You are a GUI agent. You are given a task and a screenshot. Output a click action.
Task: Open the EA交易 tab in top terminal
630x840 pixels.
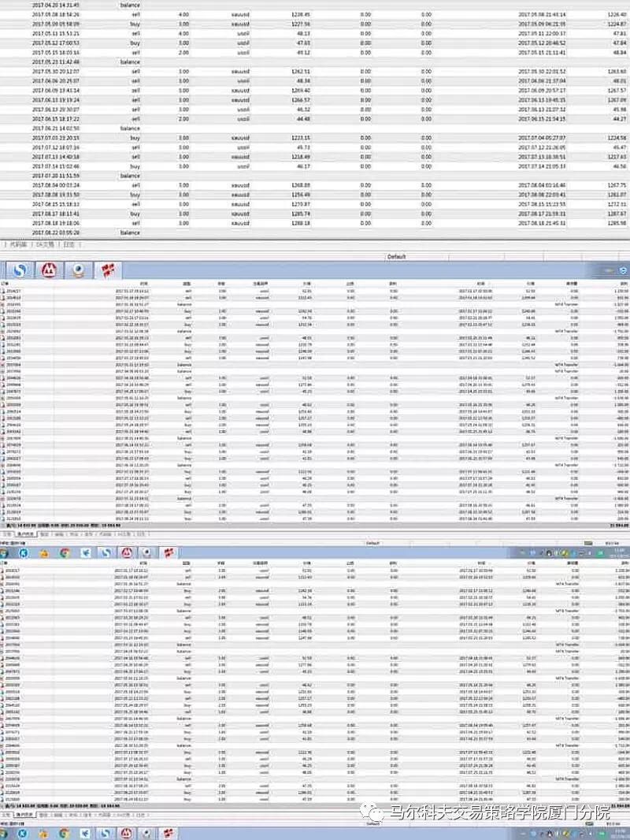pos(44,244)
